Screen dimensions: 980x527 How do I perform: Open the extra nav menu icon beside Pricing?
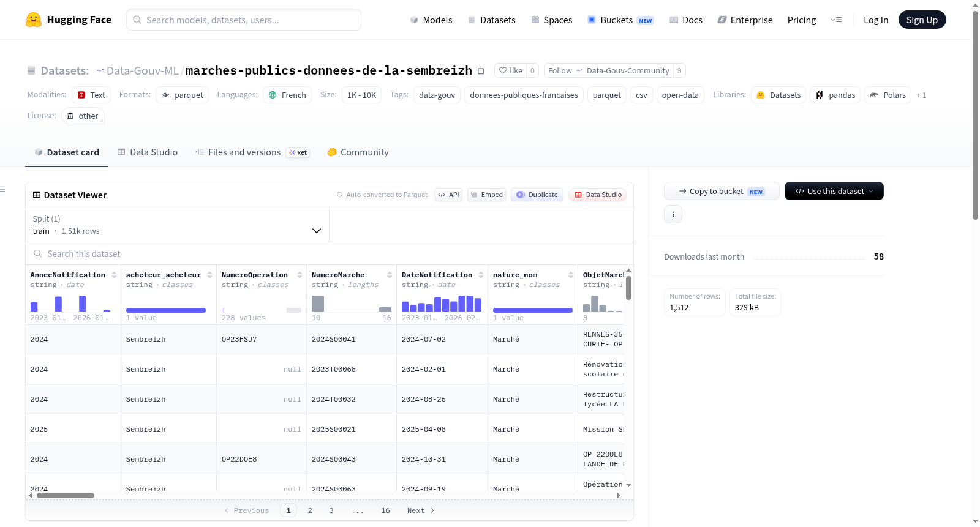(836, 20)
